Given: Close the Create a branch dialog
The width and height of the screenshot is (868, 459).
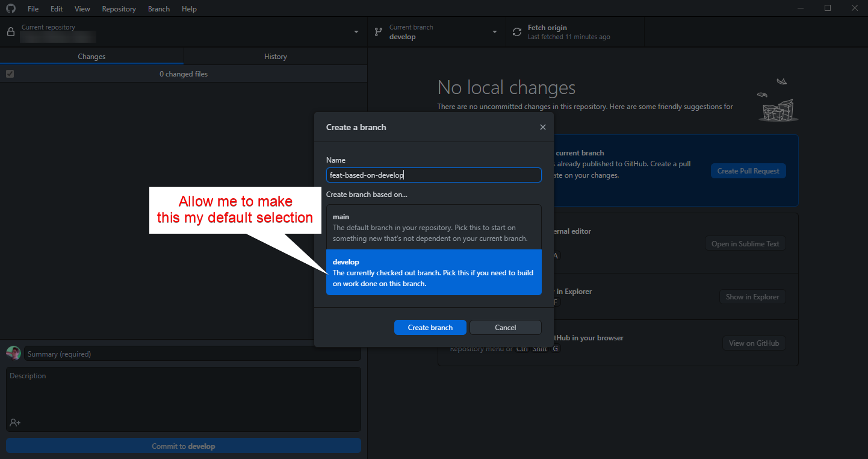Looking at the screenshot, I should tap(542, 127).
